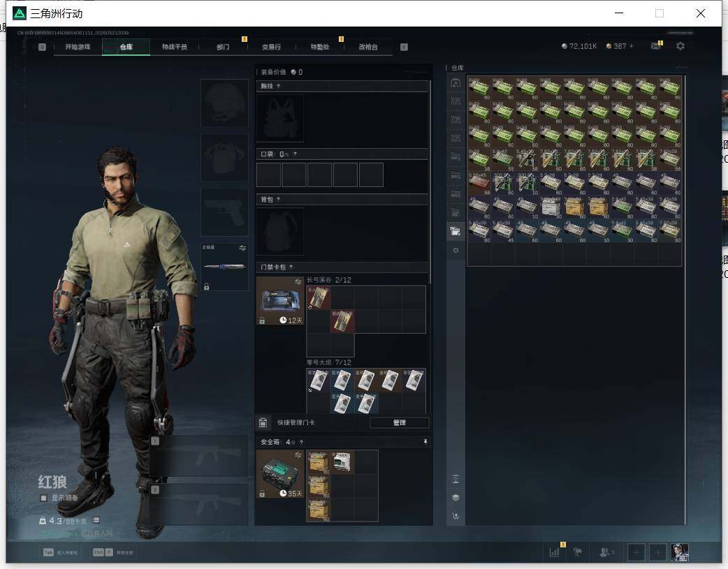Viewport: 728px width, 569px height.
Task: Click the primary weapon slot 1
Action: point(198,456)
